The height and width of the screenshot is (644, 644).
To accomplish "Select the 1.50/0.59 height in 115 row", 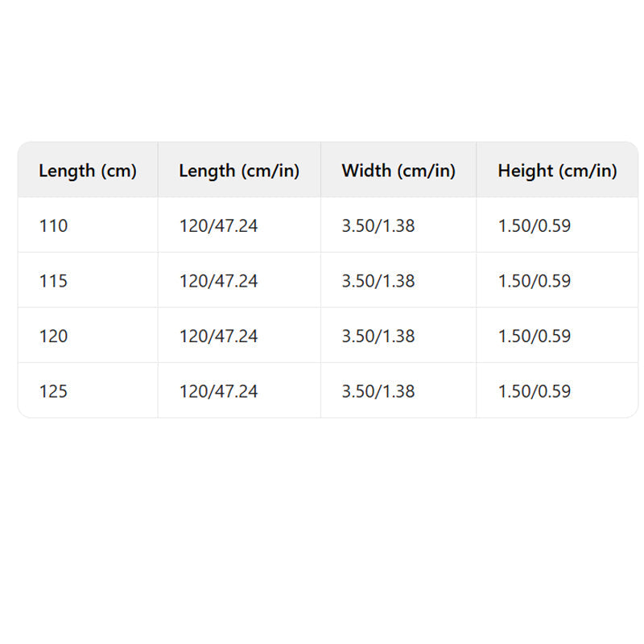I will [x=535, y=281].
